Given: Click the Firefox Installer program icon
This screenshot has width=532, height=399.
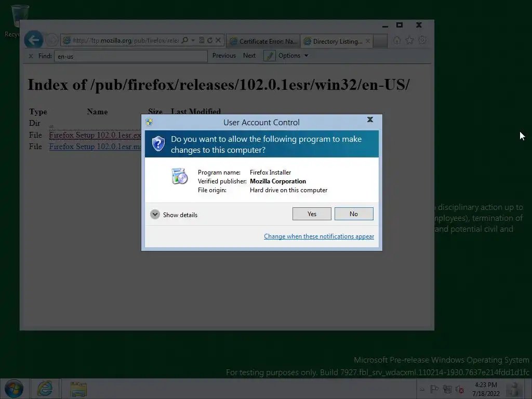Looking at the screenshot, I should [x=179, y=176].
